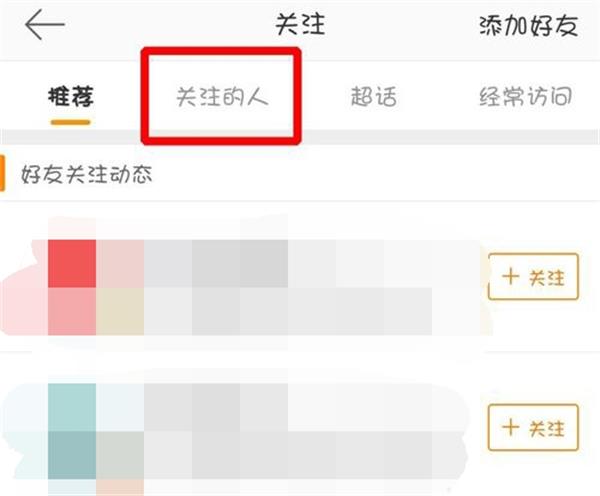This screenshot has width=600, height=496.
Task: Switch to the 推荐 tab
Action: tap(71, 96)
